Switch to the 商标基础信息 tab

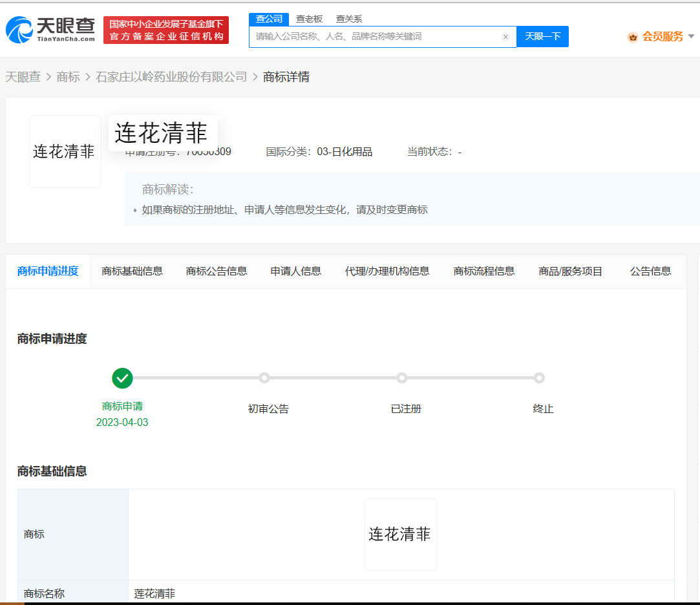[132, 271]
